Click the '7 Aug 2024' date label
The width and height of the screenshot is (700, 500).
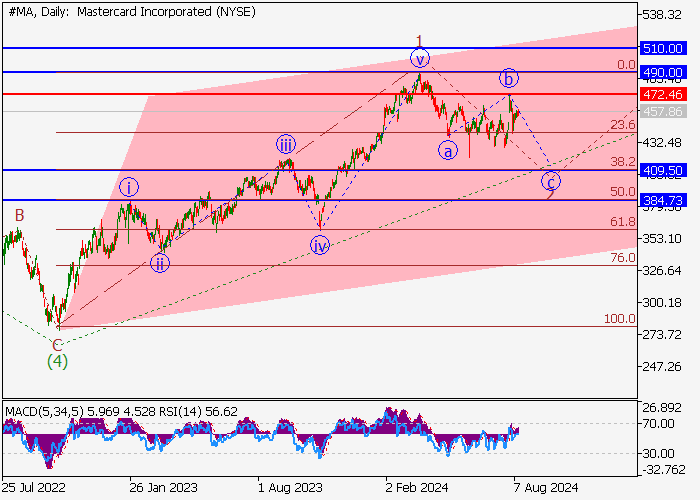[x=546, y=487]
